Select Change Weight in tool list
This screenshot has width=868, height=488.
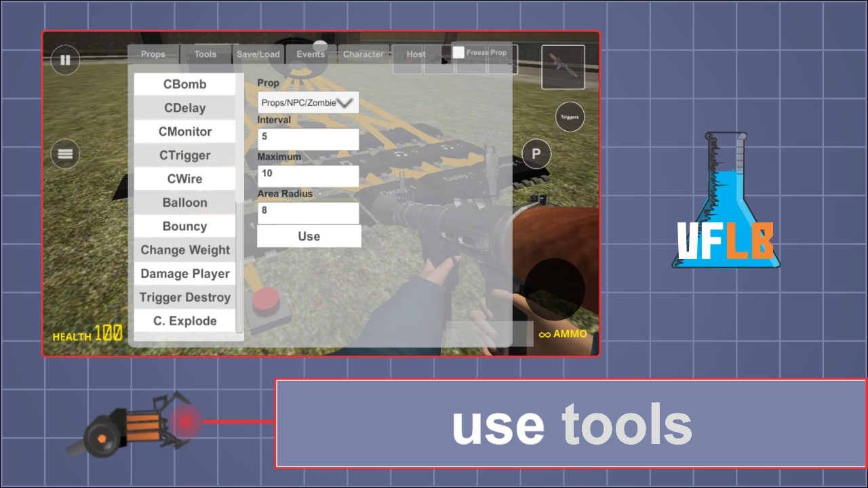pos(184,250)
